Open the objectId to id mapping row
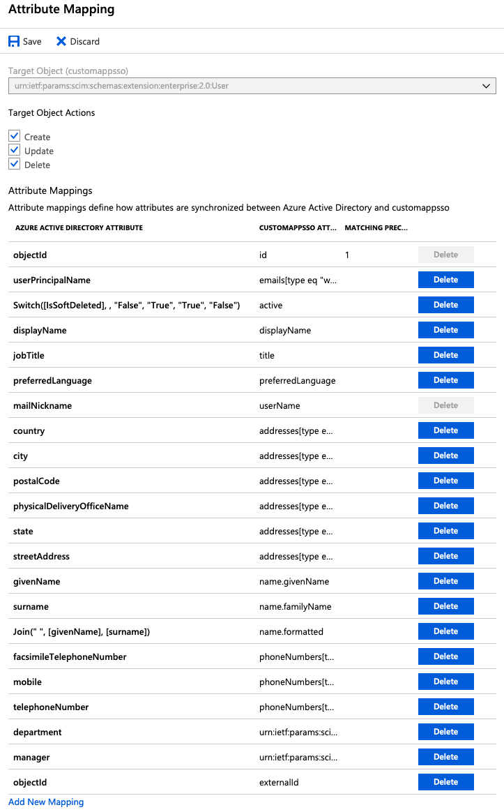Image resolution: width=504 pixels, height=812 pixels. (139, 255)
